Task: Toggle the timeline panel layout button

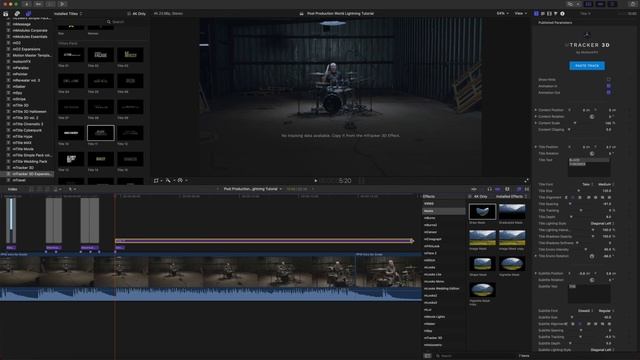Action: pos(600,4)
